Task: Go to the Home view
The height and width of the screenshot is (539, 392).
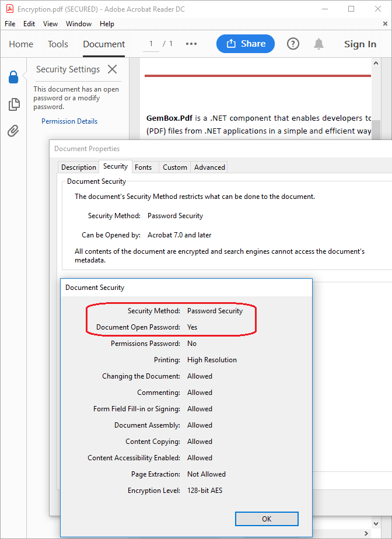Action: point(21,44)
